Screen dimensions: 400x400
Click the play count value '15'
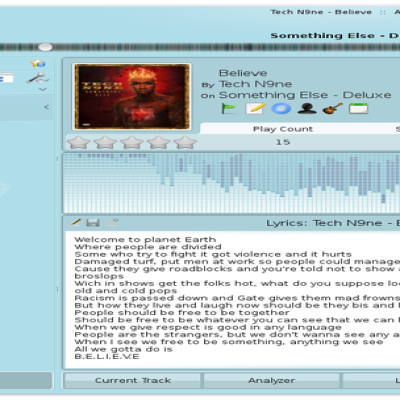pos(283,142)
